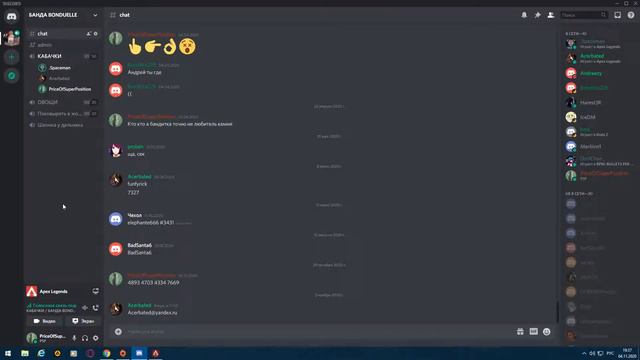Screen dimensions: 640x360
Task: Select the БАНДА BONDUELLE server avatar
Action: click(11, 38)
